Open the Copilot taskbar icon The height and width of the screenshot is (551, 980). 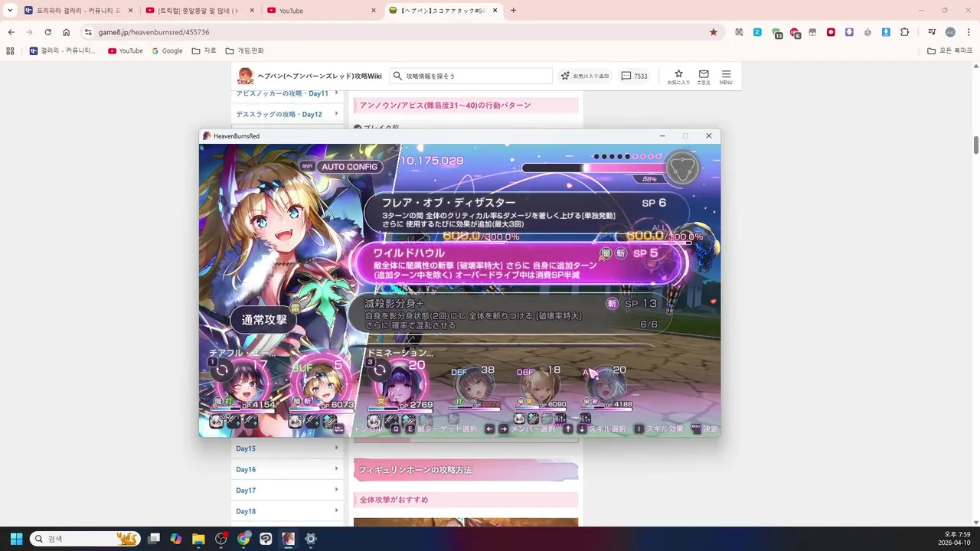(176, 539)
